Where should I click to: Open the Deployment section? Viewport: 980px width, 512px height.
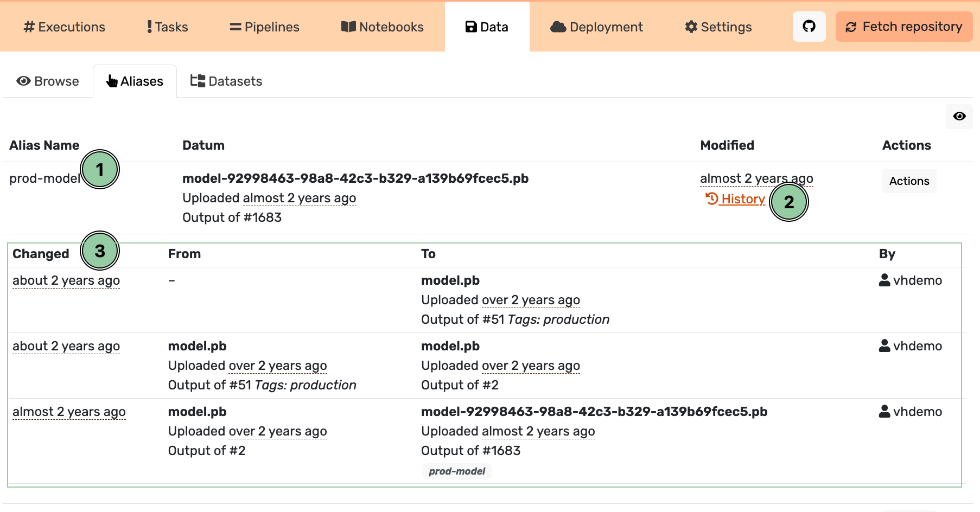pos(596,27)
